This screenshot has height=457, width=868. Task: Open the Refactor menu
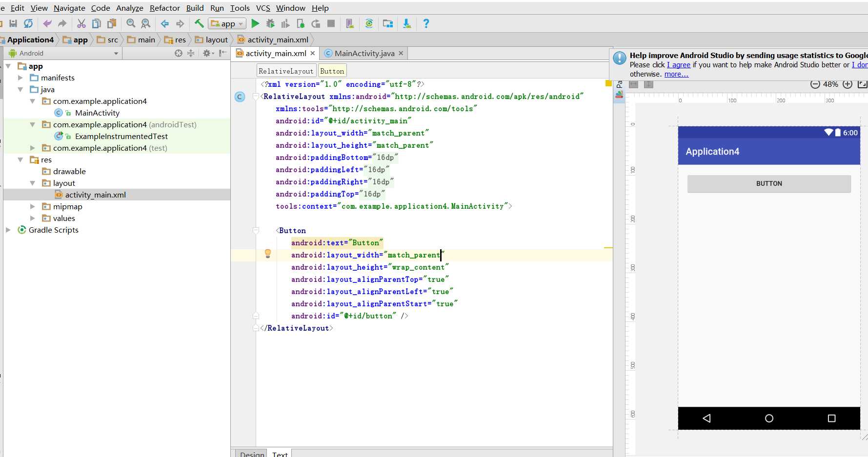point(165,8)
